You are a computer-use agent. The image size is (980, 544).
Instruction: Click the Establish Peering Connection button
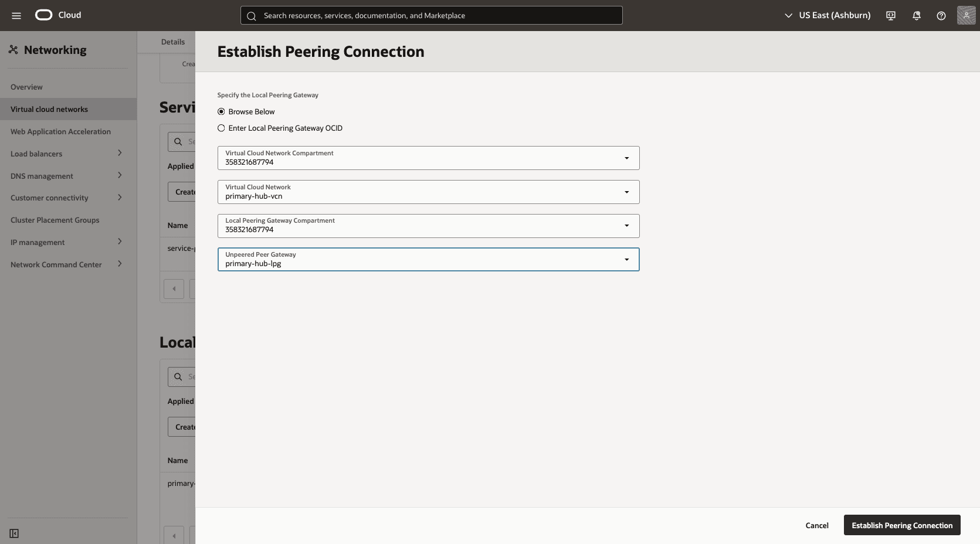pos(901,525)
